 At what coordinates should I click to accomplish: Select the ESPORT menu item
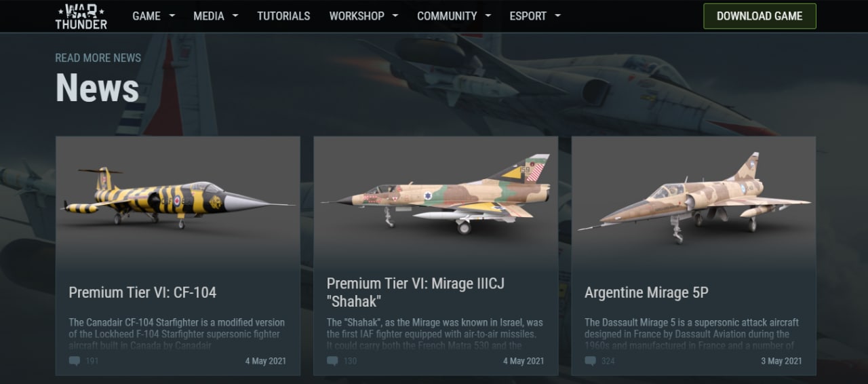(x=528, y=16)
